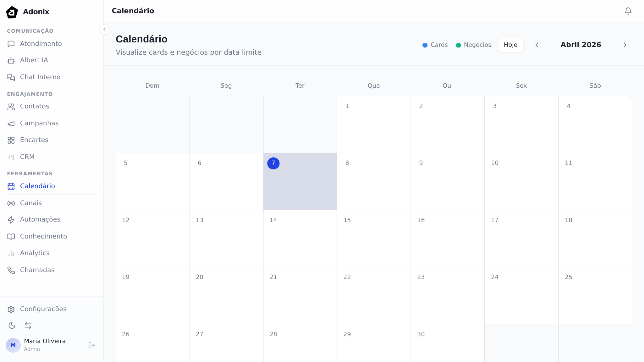Click the logout icon beside Maria Oliveira
The image size is (644, 362).
[x=91, y=345]
